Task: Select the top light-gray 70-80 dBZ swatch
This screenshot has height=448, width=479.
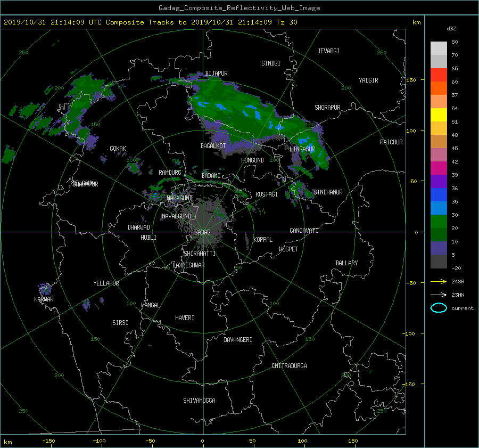Action: (439, 48)
